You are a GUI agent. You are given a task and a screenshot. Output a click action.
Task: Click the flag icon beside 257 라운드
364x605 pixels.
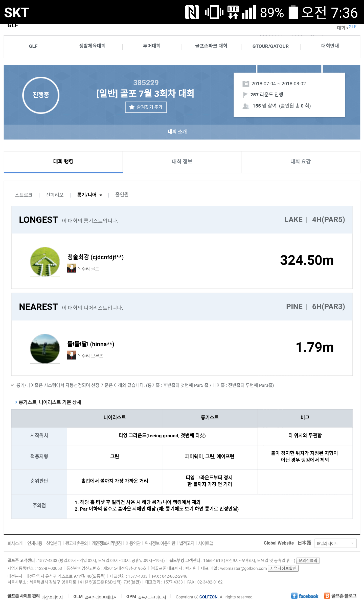(245, 95)
